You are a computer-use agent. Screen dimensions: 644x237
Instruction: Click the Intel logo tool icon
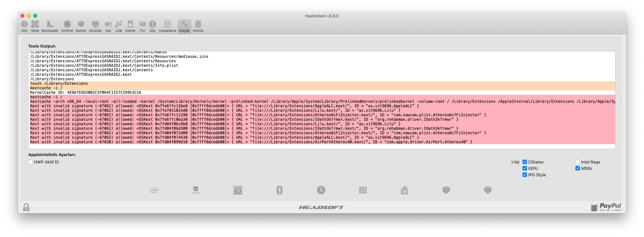(154, 190)
